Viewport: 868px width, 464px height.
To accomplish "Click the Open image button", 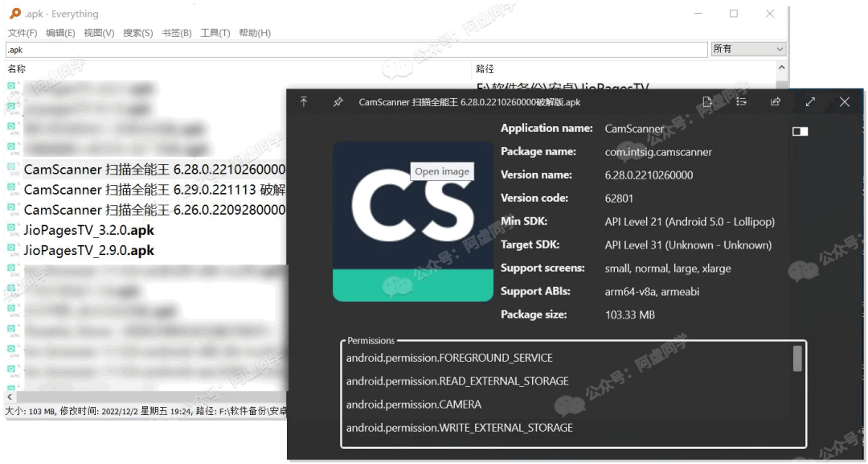I will (x=442, y=171).
